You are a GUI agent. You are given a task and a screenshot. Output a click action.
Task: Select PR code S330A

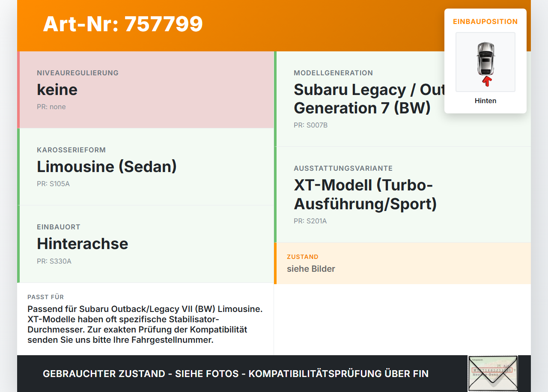pyautogui.click(x=54, y=261)
